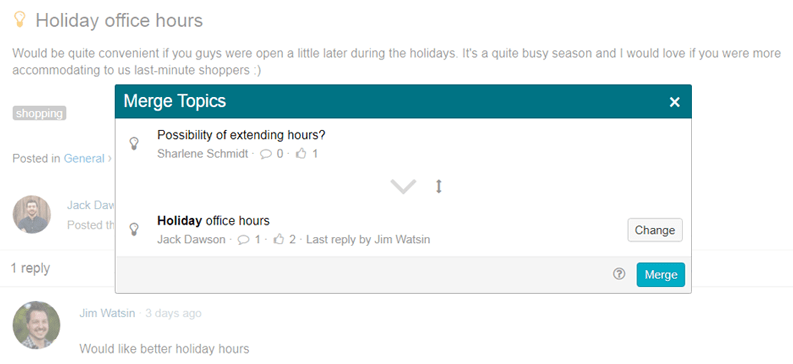Click the Merge button
Viewport: 793px width, 364px height.
(660, 275)
